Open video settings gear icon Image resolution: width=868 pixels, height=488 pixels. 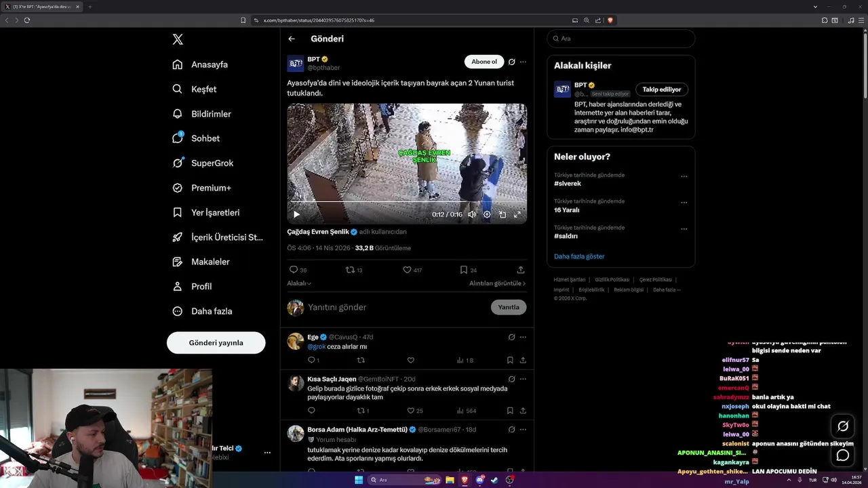point(487,214)
